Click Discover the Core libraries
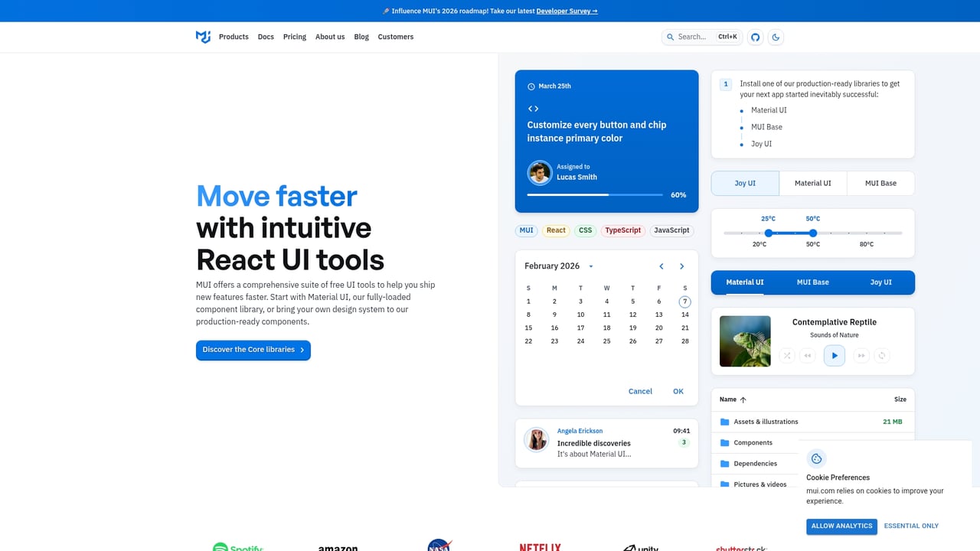This screenshot has height=551, width=980. click(253, 350)
